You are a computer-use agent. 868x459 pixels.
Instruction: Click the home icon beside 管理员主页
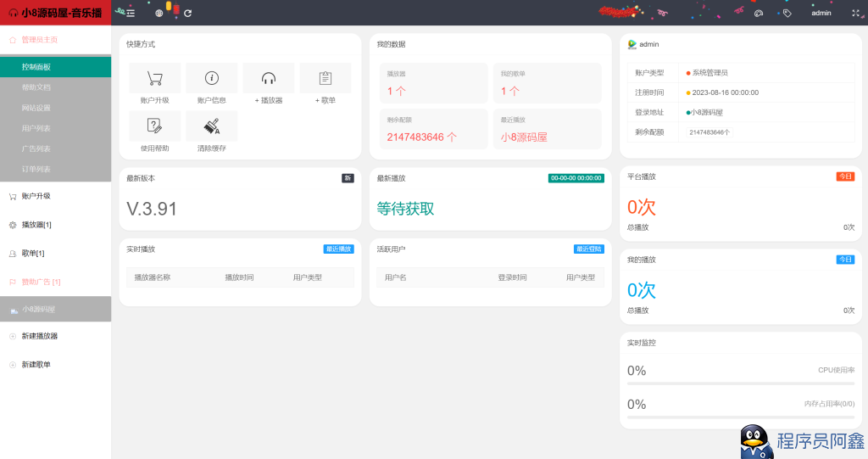pos(12,40)
